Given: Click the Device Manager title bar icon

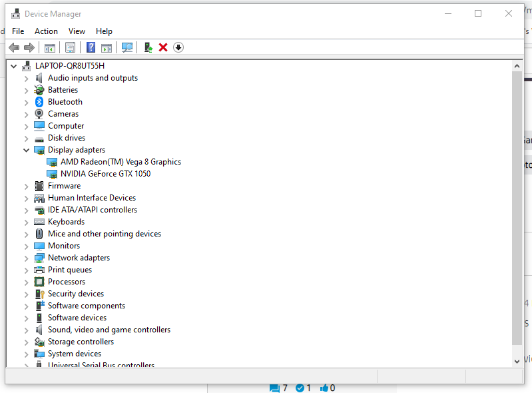Looking at the screenshot, I should [x=15, y=14].
